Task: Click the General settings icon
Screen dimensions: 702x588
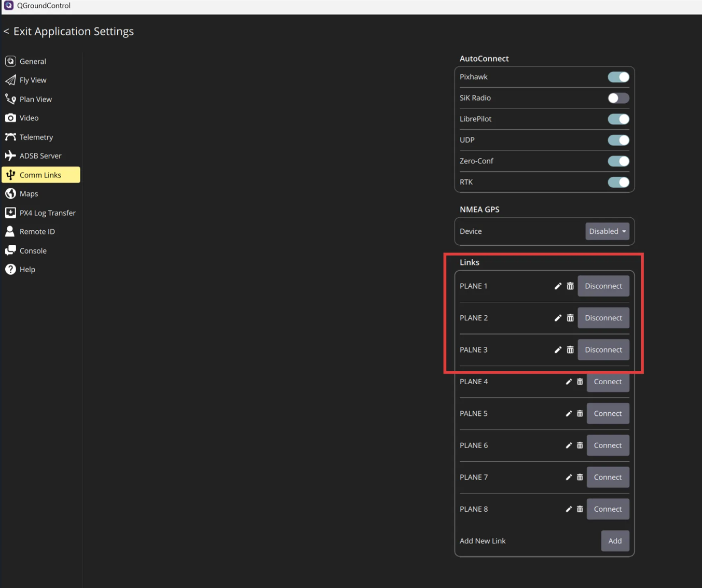Action: point(10,61)
